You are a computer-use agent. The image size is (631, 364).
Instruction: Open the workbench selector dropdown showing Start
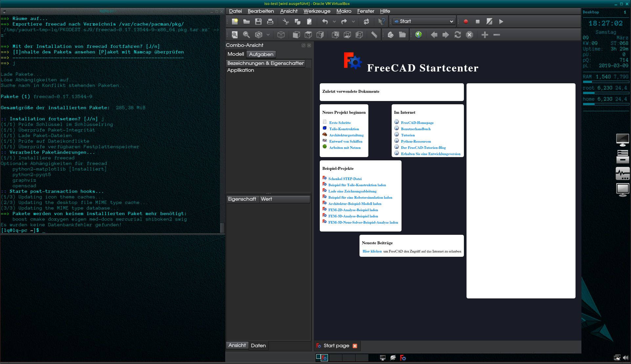coord(424,22)
